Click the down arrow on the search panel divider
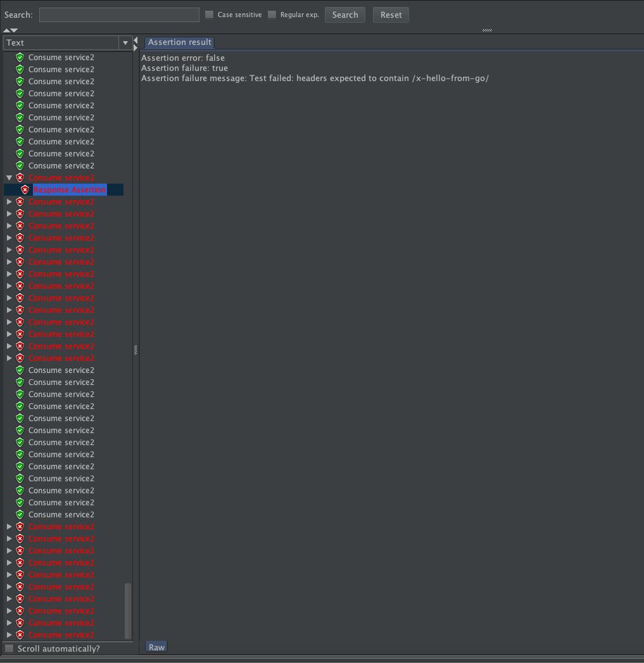644x663 pixels. click(14, 30)
